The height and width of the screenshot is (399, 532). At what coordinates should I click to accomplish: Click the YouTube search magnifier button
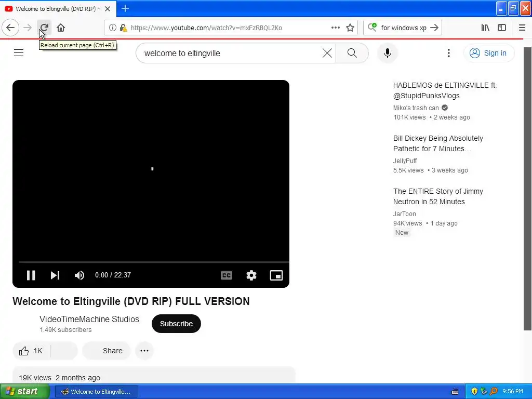pyautogui.click(x=352, y=53)
